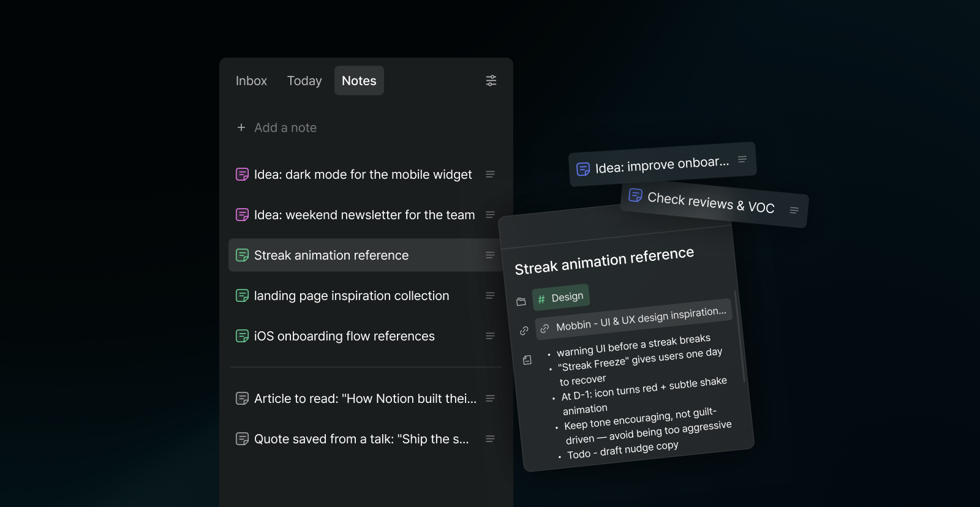Open note 'iOS onboarding flow references'

[x=344, y=336]
